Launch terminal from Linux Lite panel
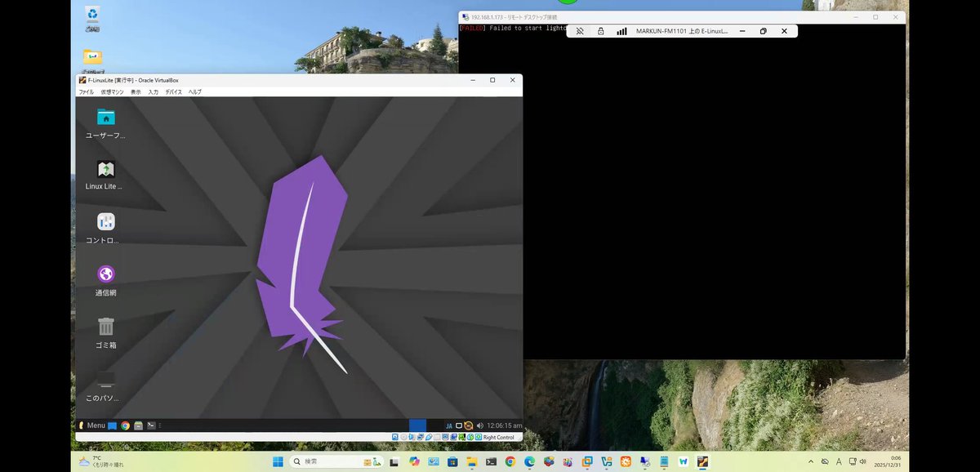This screenshot has width=980, height=472. 151,425
